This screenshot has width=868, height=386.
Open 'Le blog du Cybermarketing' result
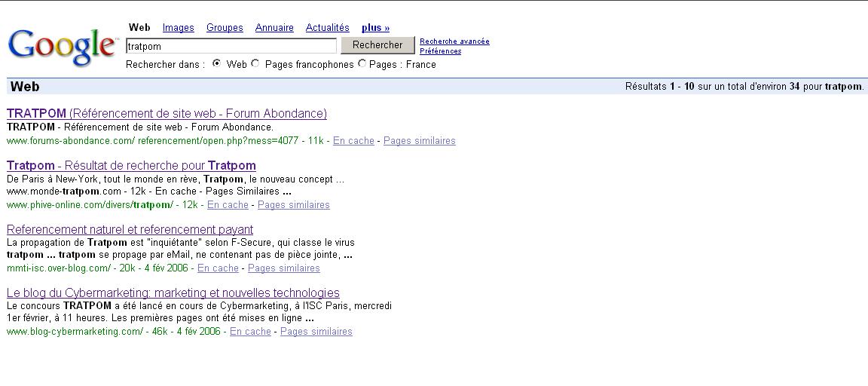point(173,293)
